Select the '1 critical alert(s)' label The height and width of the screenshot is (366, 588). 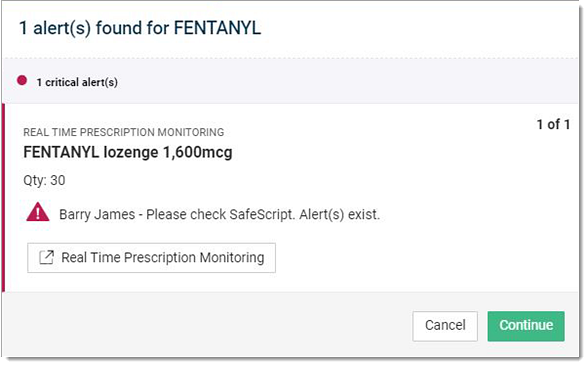tap(77, 82)
